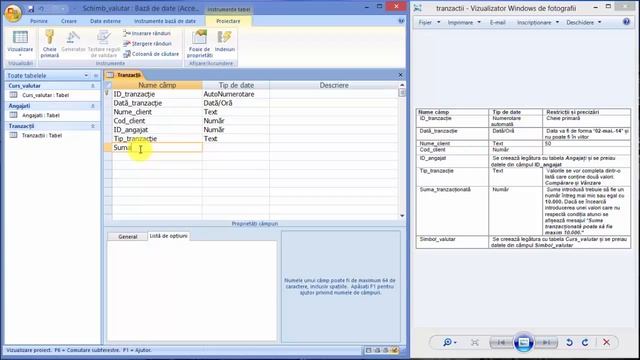Rotate the photo clockwise
640x360 pixels.
[x=585, y=342]
